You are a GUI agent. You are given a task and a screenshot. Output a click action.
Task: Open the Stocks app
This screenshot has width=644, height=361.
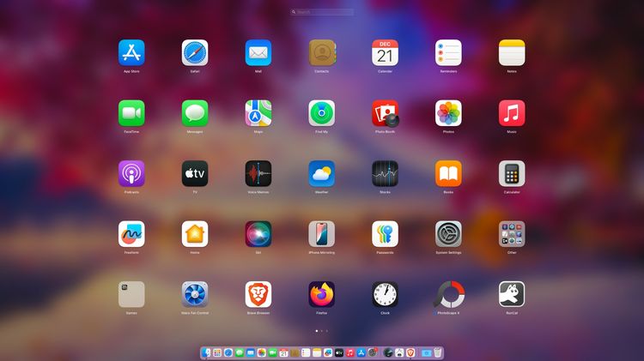coord(385,173)
